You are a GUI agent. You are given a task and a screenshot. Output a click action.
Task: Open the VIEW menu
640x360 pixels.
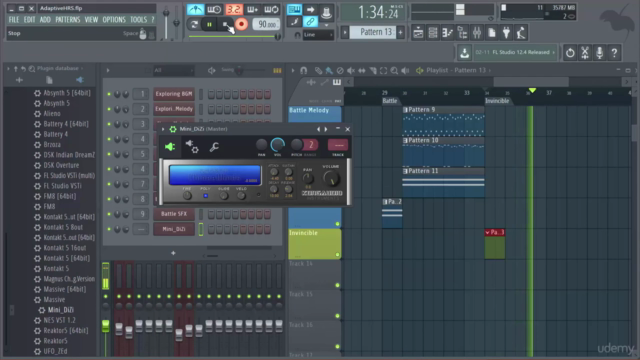click(x=91, y=20)
